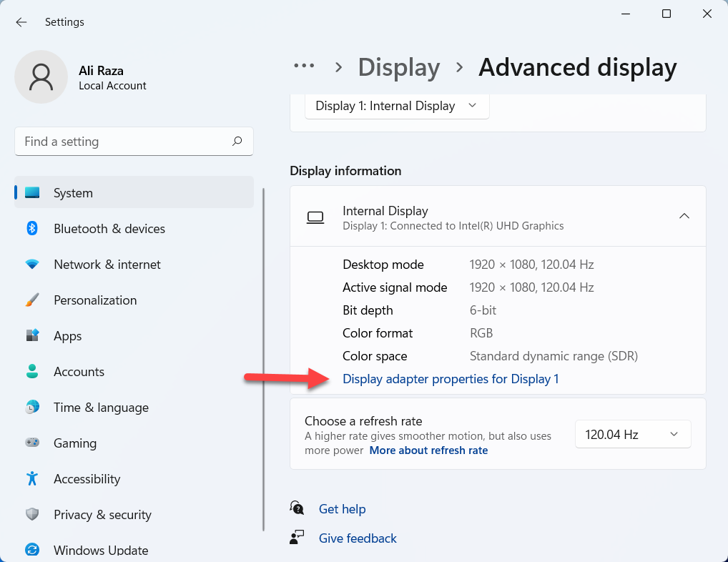This screenshot has height=562, width=728.
Task: Open the breadcrumb ellipsis menu
Action: 304,66
